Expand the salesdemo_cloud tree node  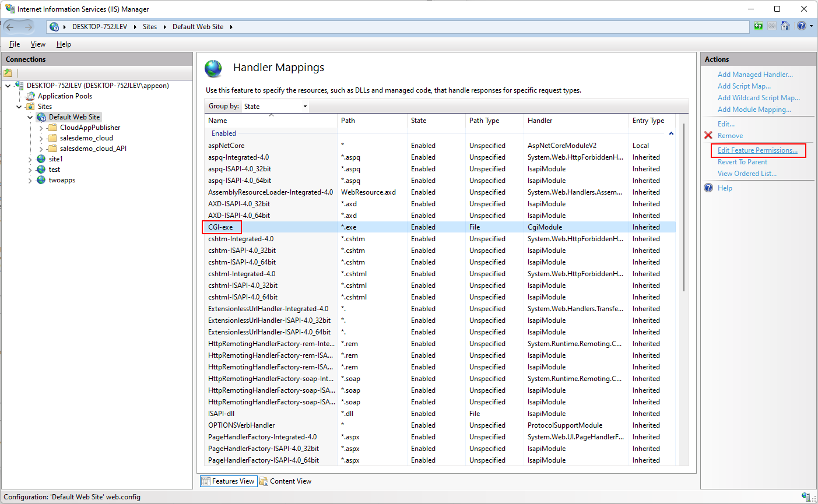[x=41, y=139]
